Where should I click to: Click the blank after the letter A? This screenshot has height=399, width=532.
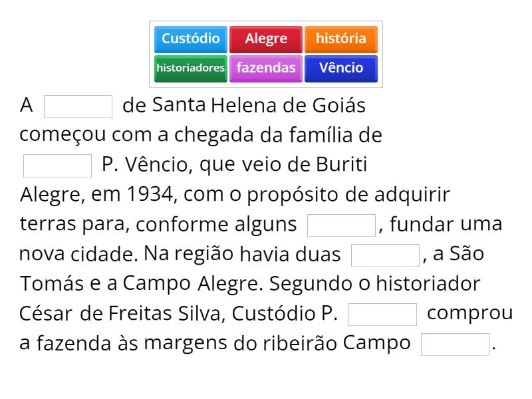[78, 106]
